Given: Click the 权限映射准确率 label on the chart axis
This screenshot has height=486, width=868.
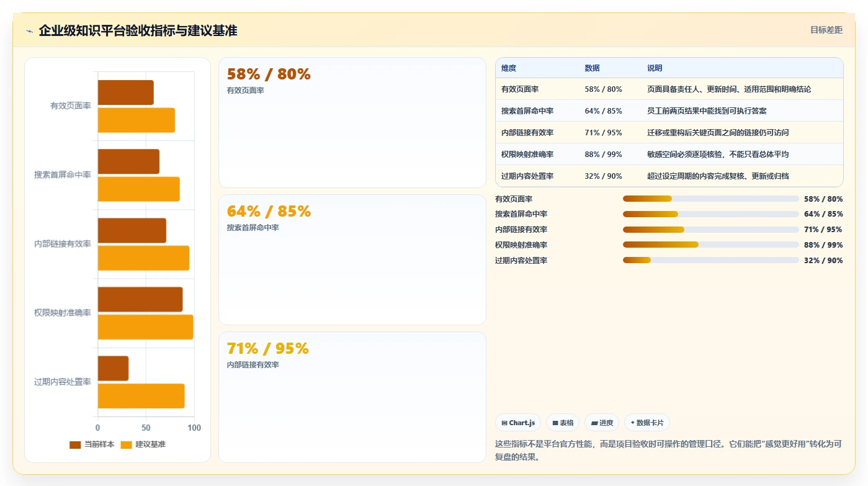Looking at the screenshot, I should tap(63, 313).
